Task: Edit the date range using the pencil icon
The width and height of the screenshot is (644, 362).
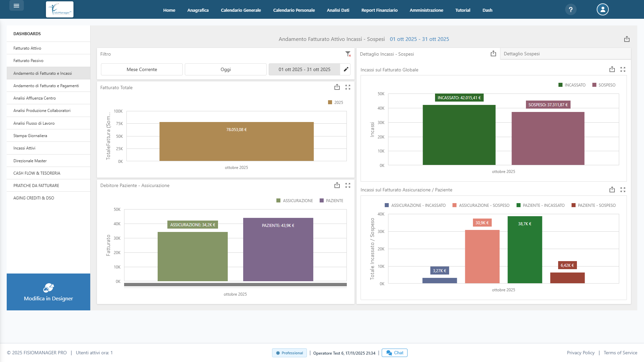Action: click(x=346, y=69)
